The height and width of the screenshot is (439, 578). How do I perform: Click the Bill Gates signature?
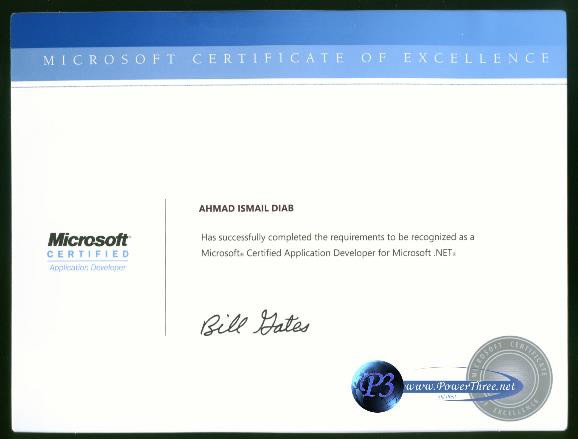click(255, 323)
